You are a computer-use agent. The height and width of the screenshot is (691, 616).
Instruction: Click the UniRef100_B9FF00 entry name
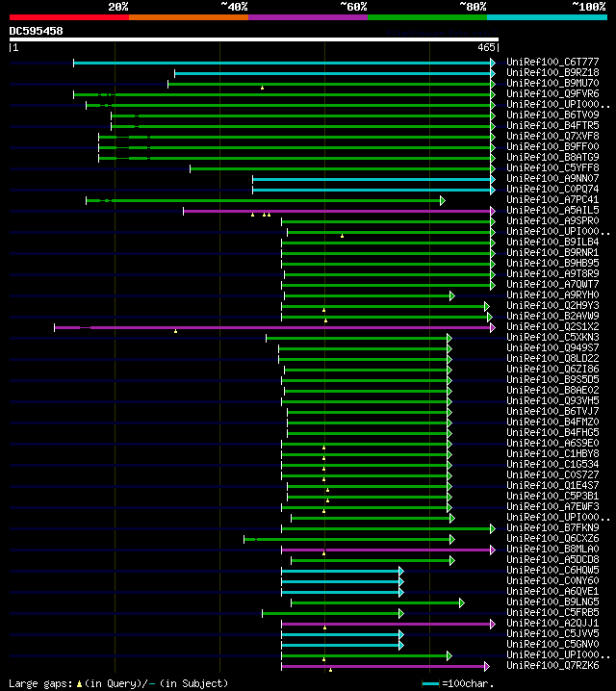(552, 146)
